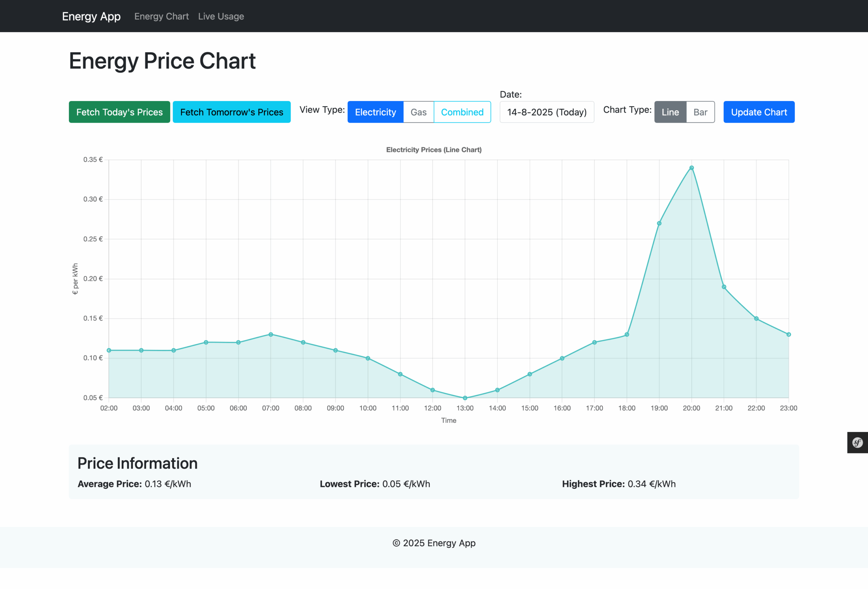Select Gas view type
Viewport: 868px width, 589px height.
pos(418,112)
